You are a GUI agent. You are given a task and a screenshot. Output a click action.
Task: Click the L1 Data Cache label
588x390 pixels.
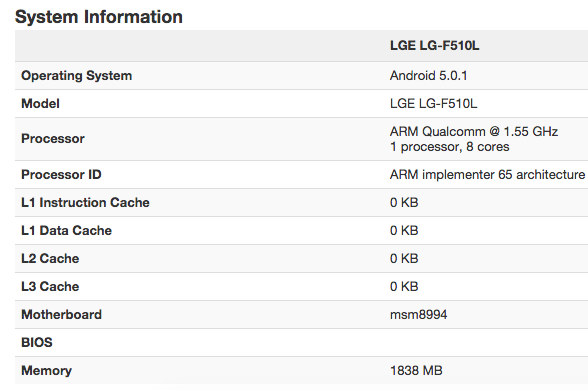(x=66, y=230)
